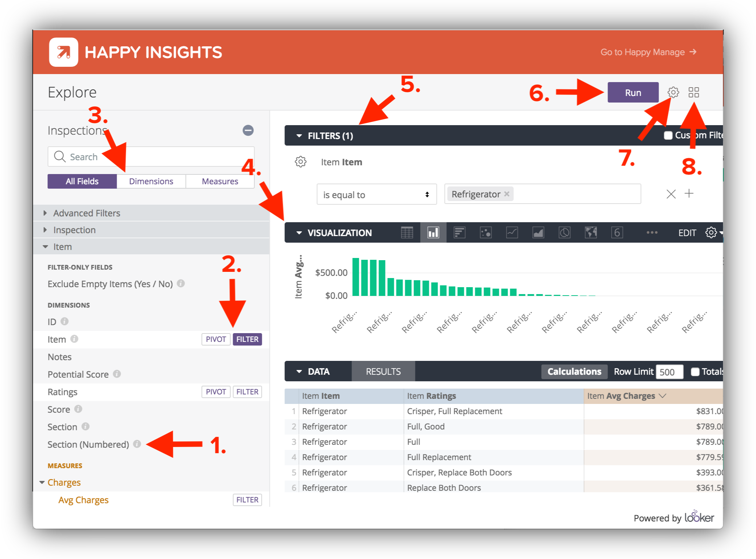756x559 pixels.
Task: Switch to the Dimensions tab
Action: (x=151, y=181)
